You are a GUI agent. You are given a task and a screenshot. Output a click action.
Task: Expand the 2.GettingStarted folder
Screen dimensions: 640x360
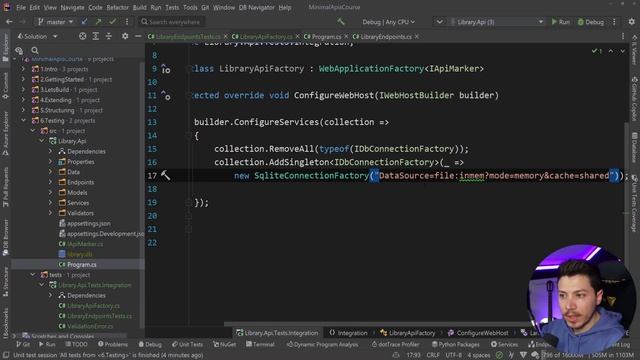23,79
